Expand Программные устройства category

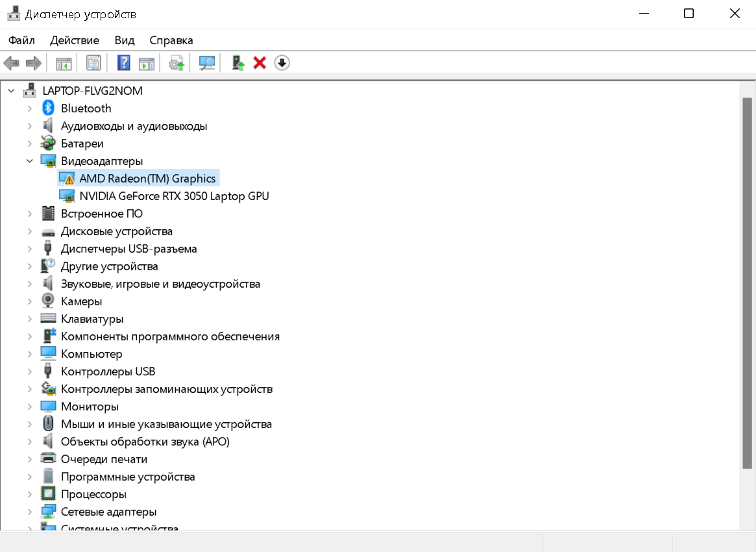[30, 476]
